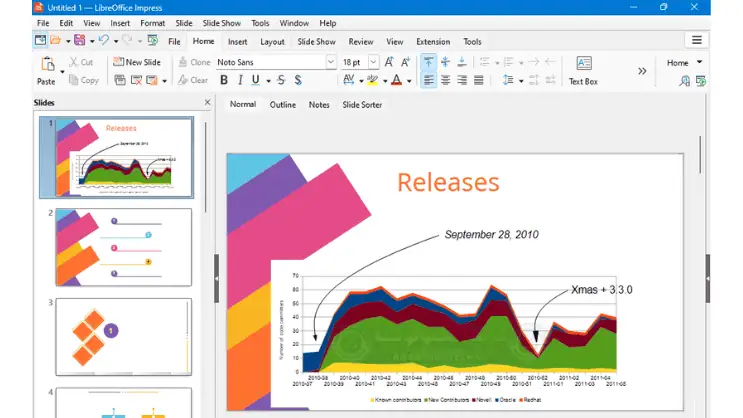
Task: Toggle Align Top vertical alignment
Action: click(x=428, y=62)
